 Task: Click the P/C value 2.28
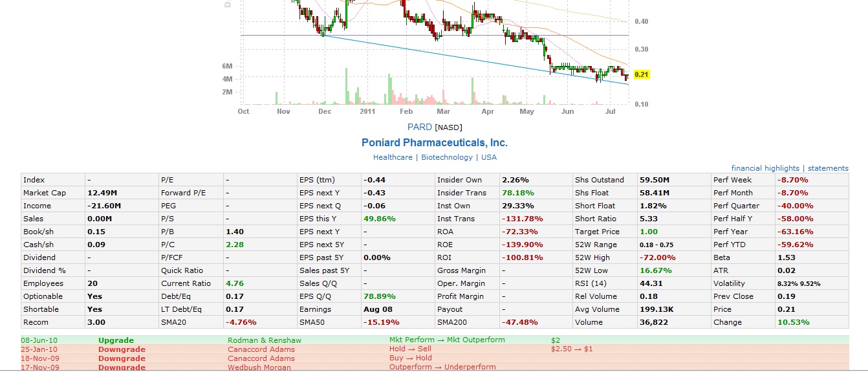(x=233, y=245)
